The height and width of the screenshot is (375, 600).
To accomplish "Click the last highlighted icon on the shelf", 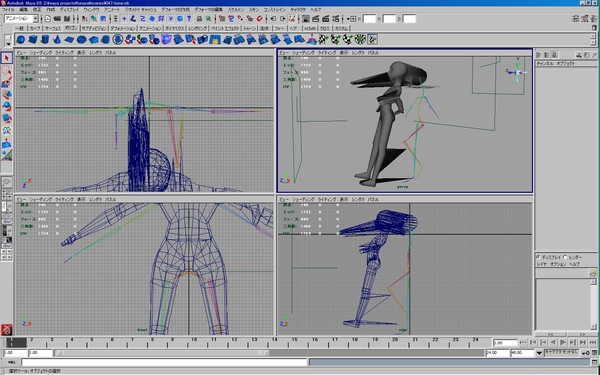I will [x=372, y=39].
